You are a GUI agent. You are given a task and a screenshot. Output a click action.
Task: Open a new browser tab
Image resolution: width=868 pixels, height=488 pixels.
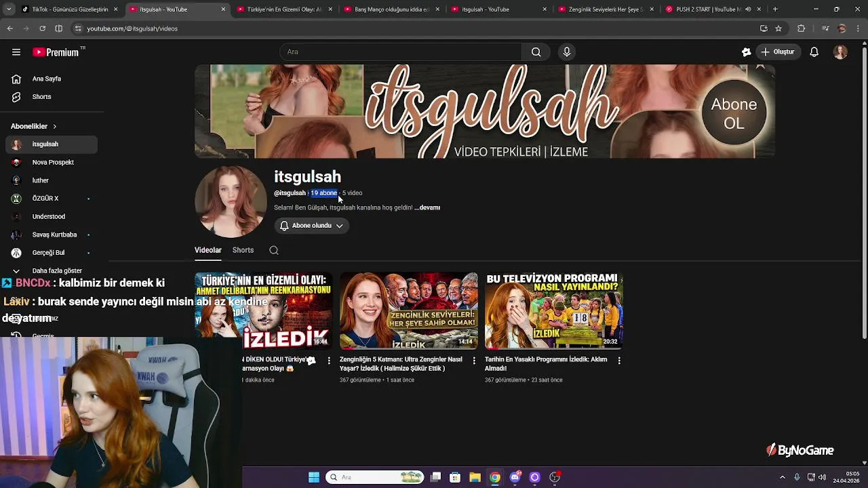pyautogui.click(x=775, y=9)
